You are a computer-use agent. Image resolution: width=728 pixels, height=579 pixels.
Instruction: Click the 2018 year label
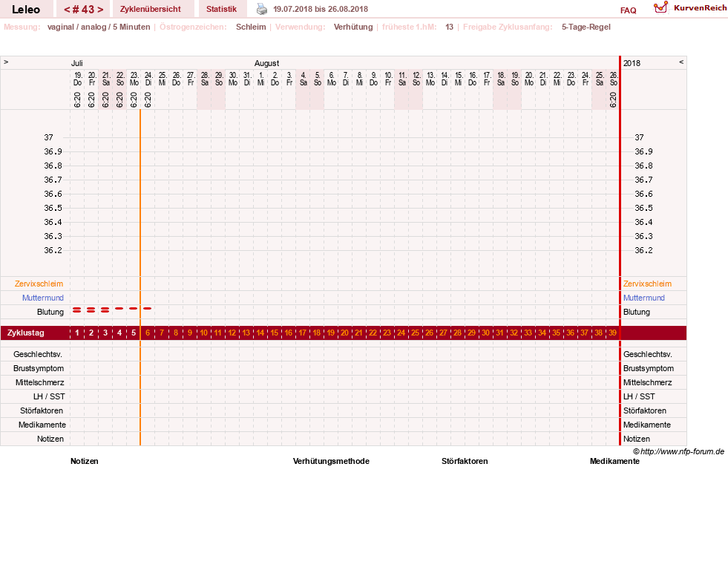pyautogui.click(x=632, y=63)
